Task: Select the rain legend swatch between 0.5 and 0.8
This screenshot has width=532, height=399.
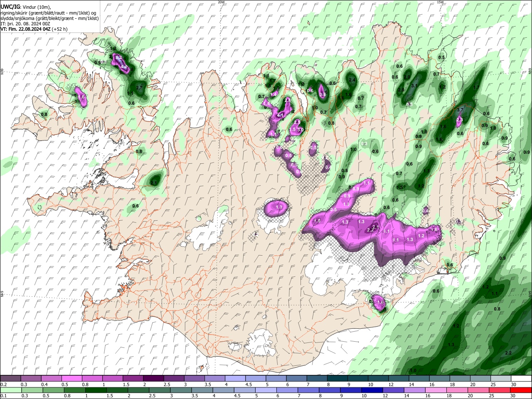Action: coord(53,390)
